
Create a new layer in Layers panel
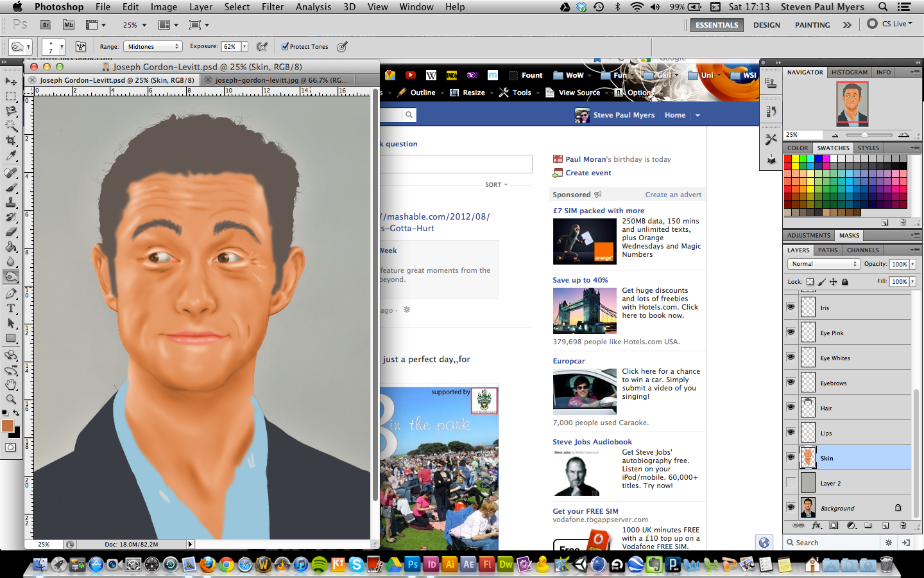pos(886,525)
